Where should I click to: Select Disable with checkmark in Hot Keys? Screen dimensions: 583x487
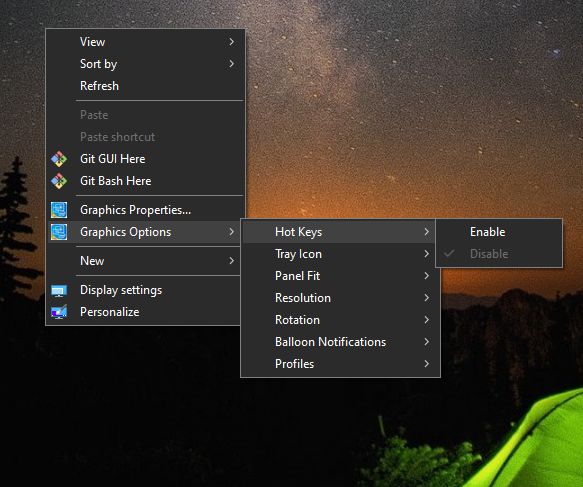(x=499, y=254)
